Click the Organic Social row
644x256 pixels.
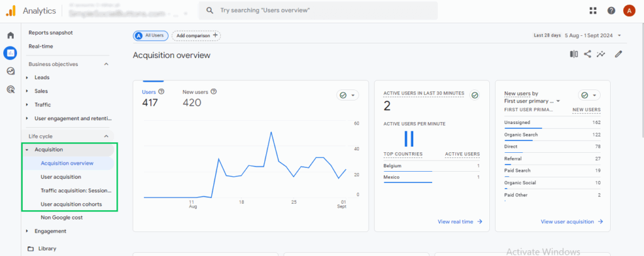click(x=552, y=184)
